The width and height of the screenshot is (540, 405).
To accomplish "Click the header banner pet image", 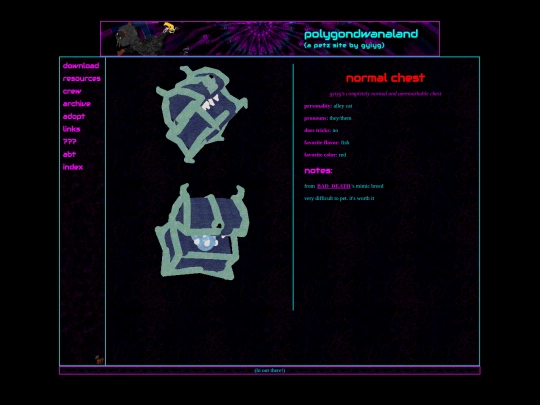I will tap(147, 39).
